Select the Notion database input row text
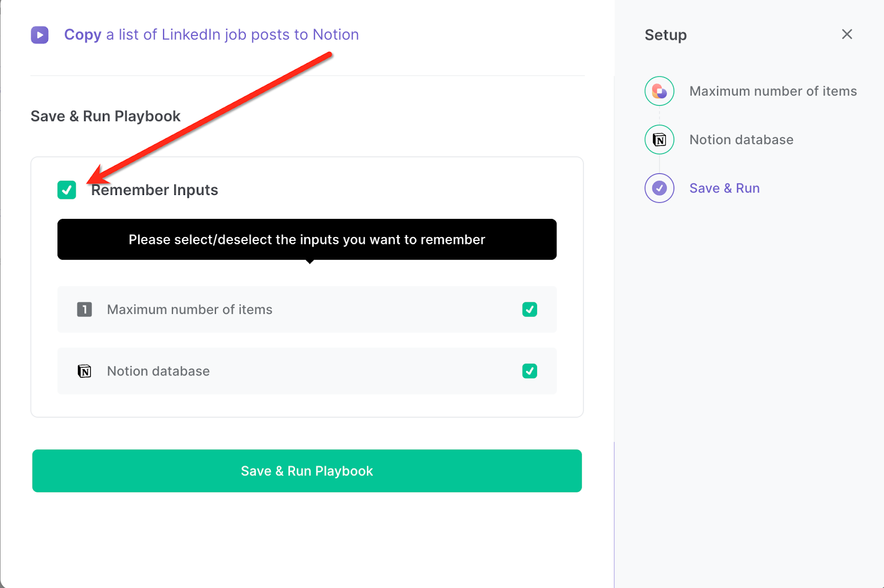 coord(159,371)
